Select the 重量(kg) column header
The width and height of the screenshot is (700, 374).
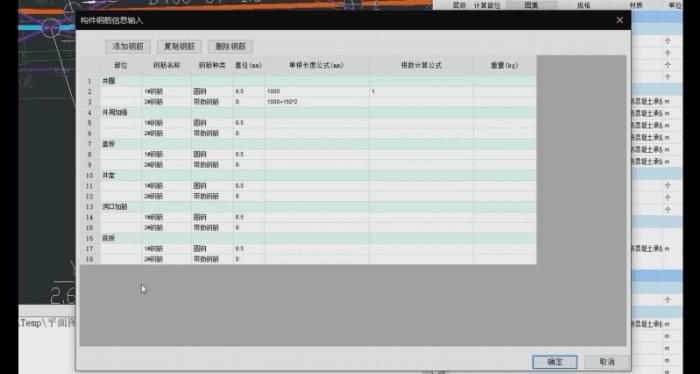pos(504,66)
